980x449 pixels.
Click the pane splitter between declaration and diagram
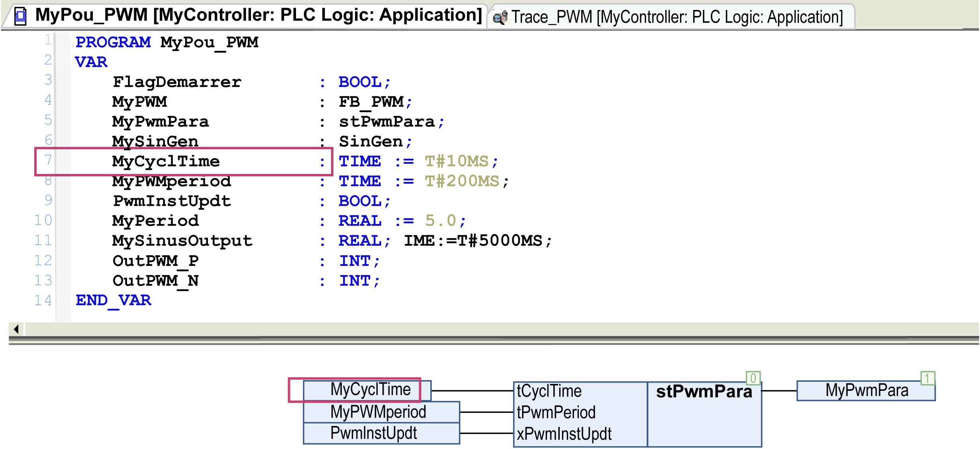coord(494,341)
